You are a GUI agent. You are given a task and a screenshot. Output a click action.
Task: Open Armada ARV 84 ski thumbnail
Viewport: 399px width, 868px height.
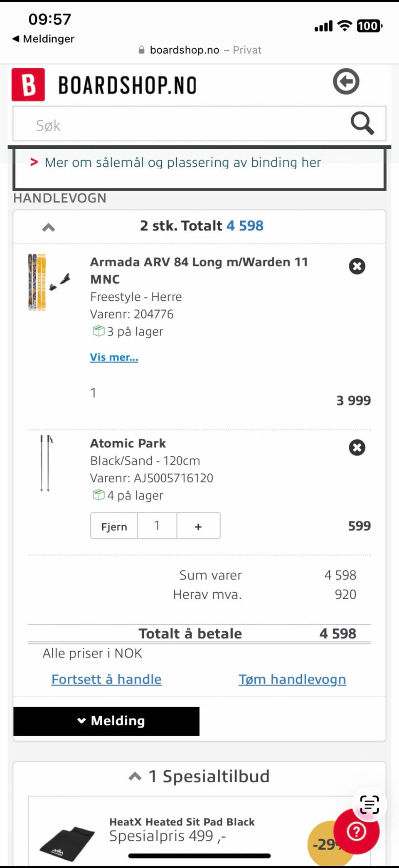(x=48, y=282)
